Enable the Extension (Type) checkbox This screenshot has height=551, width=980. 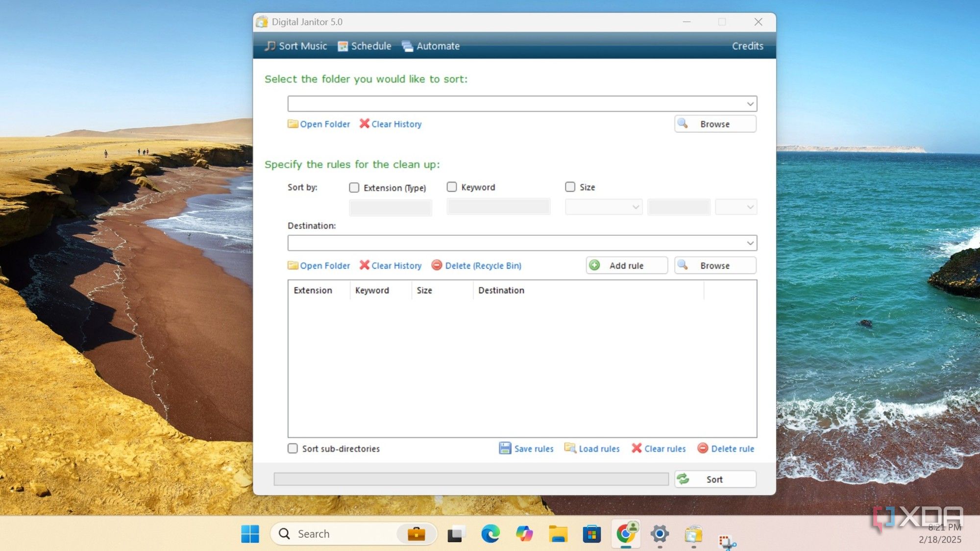(354, 188)
